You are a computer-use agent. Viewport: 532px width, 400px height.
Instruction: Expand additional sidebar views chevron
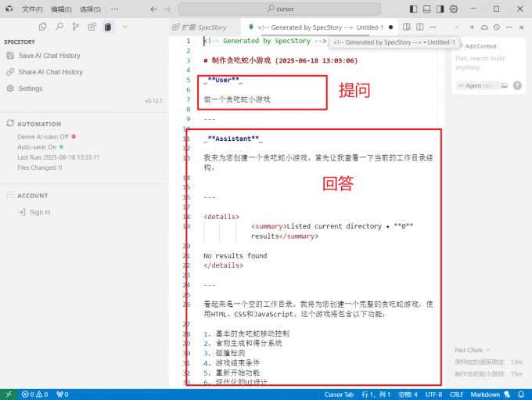click(125, 27)
